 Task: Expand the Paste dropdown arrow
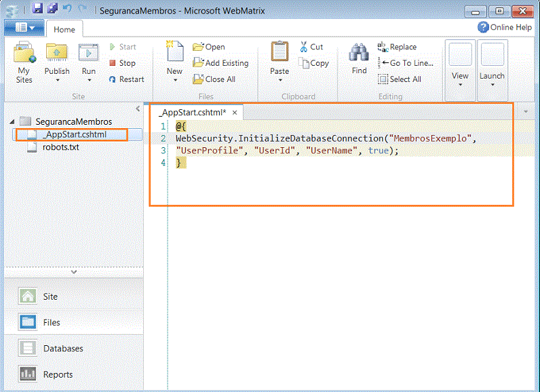point(280,80)
